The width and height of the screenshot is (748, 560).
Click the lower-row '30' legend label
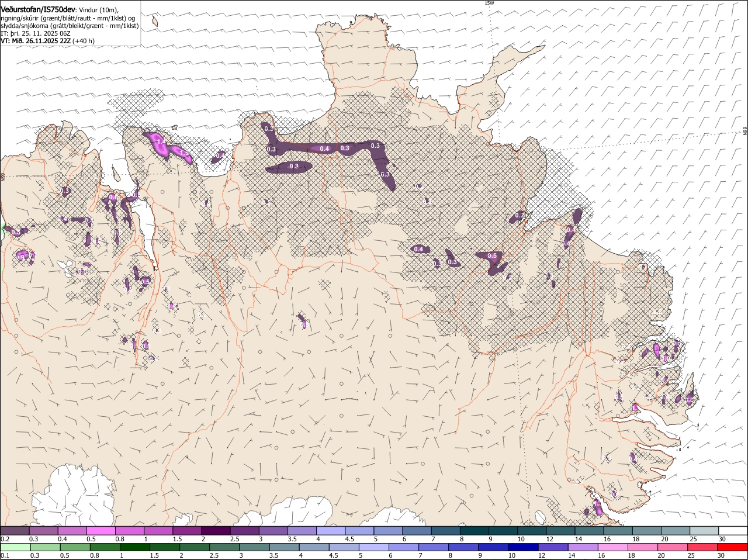pyautogui.click(x=721, y=555)
